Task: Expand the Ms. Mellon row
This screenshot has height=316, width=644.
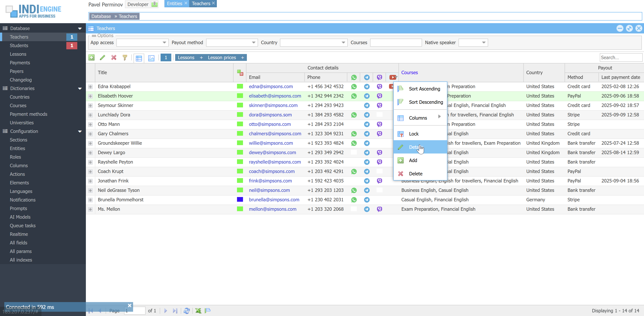Action: 91,209
